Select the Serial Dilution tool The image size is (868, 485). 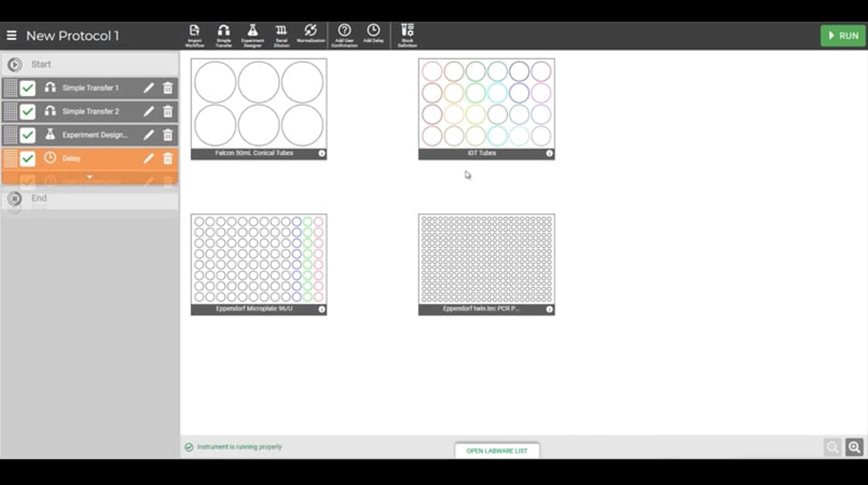coord(281,35)
